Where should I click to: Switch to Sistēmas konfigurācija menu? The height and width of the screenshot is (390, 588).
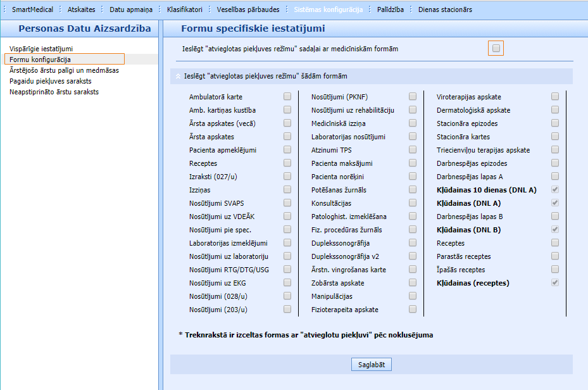(x=328, y=9)
